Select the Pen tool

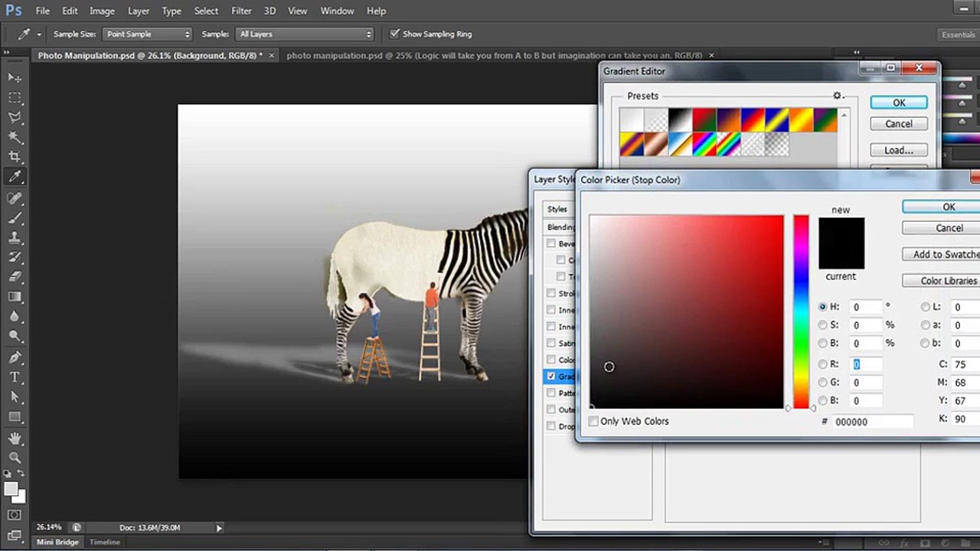pos(15,357)
